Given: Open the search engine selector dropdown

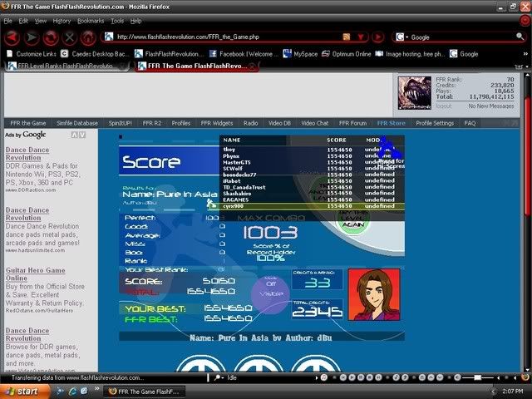Looking at the screenshot, I should pos(402,37).
